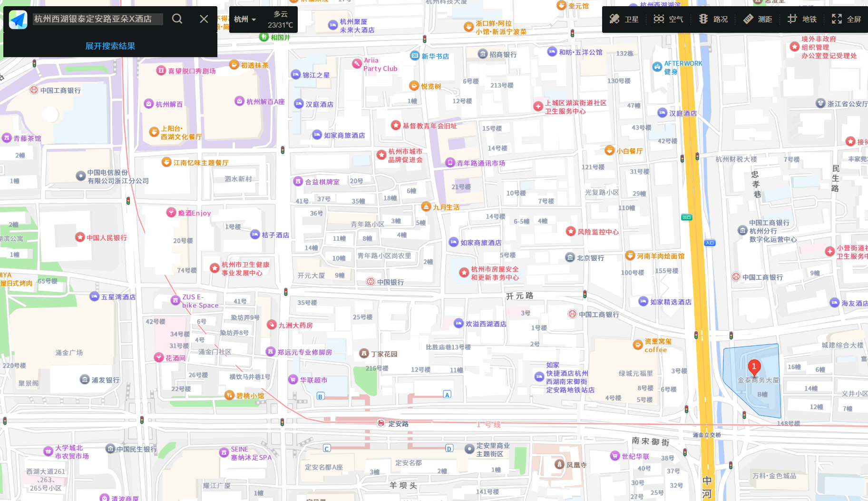
Task: Click the 中国人民银行 star marker
Action: click(80, 237)
